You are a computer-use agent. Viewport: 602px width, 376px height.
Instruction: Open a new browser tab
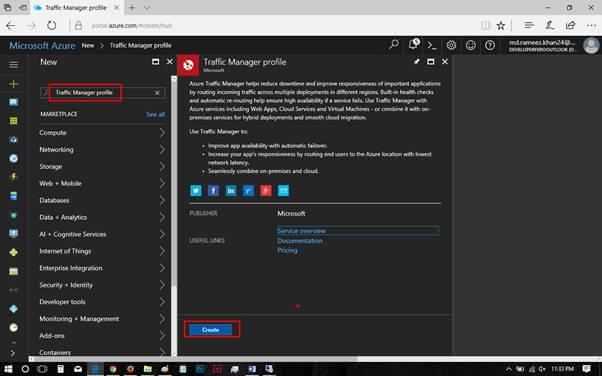(132, 8)
